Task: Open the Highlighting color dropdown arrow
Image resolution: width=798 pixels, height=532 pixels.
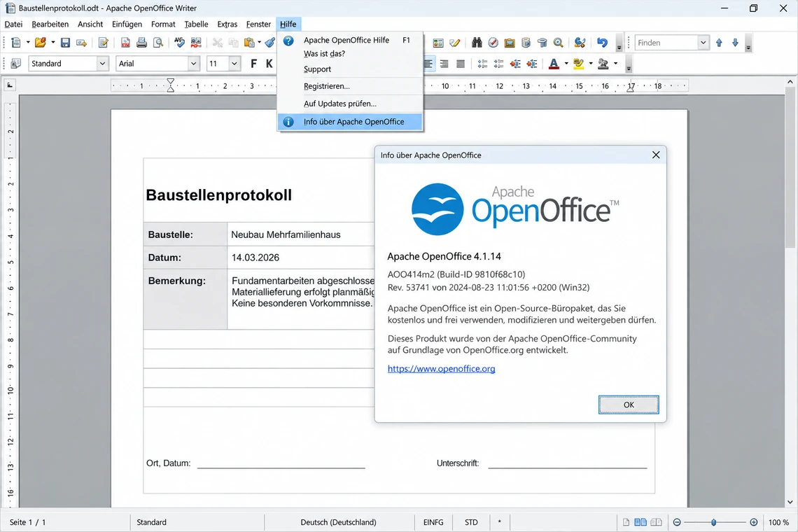Action: [x=591, y=64]
